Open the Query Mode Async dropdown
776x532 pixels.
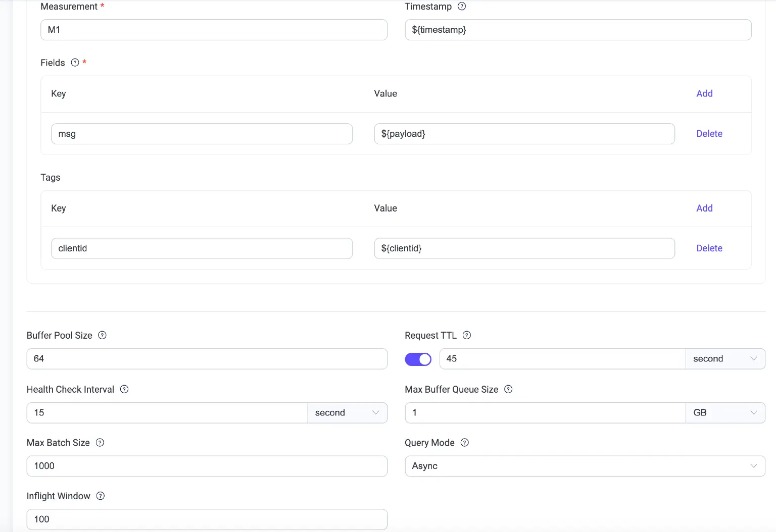click(585, 466)
